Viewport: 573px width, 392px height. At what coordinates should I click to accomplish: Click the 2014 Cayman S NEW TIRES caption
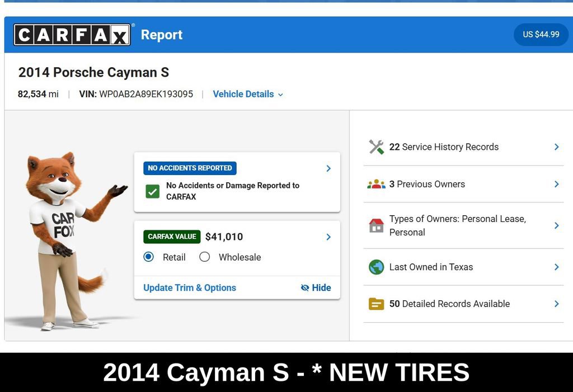click(286, 372)
